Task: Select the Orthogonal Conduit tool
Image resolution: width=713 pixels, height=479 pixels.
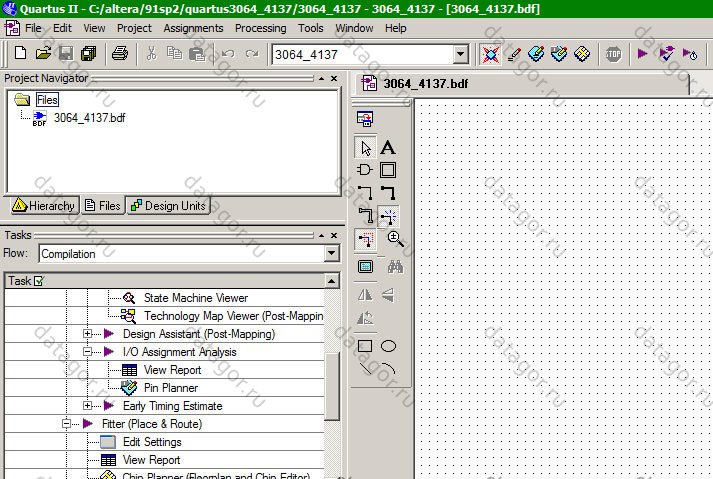Action: (365, 216)
